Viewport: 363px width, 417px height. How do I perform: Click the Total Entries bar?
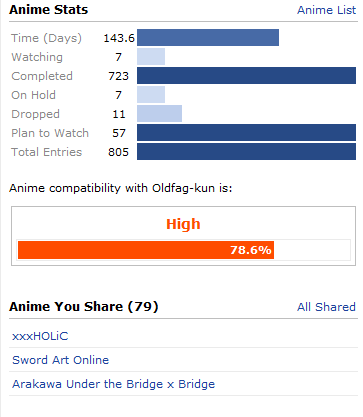[246, 152]
